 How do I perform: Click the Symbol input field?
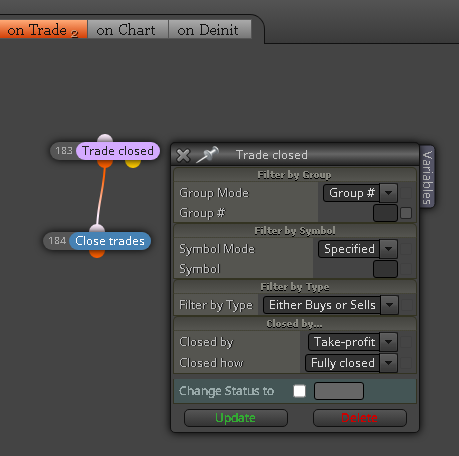coord(385,269)
